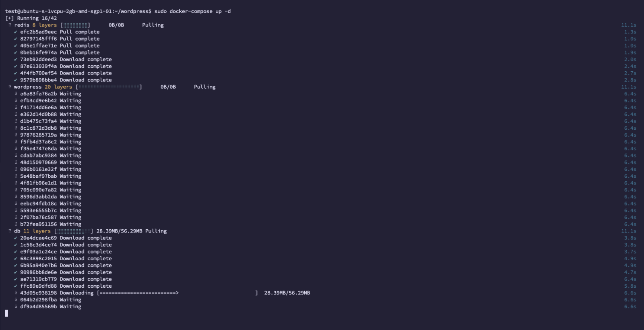644x330 pixels.
Task: Click the db layers progress bar
Action: (74, 231)
